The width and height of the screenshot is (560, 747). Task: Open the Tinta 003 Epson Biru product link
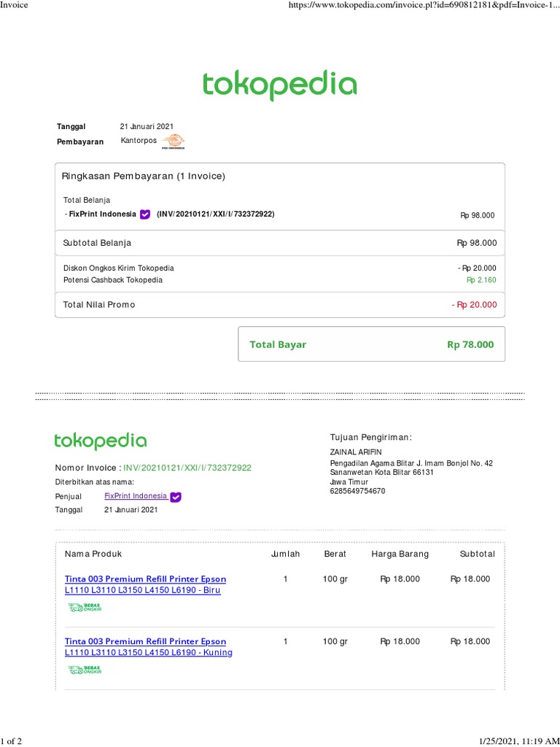point(145,584)
